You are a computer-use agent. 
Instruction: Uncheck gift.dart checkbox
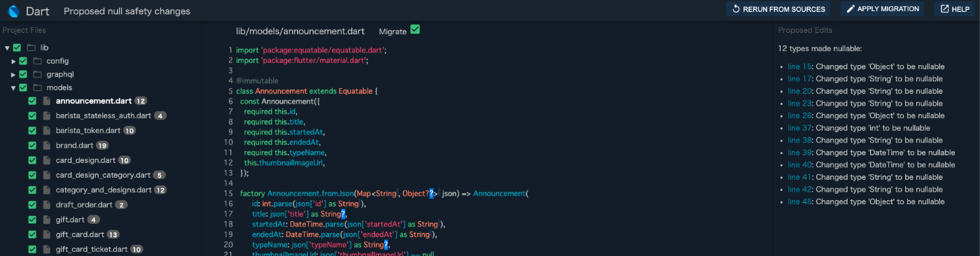click(x=32, y=220)
